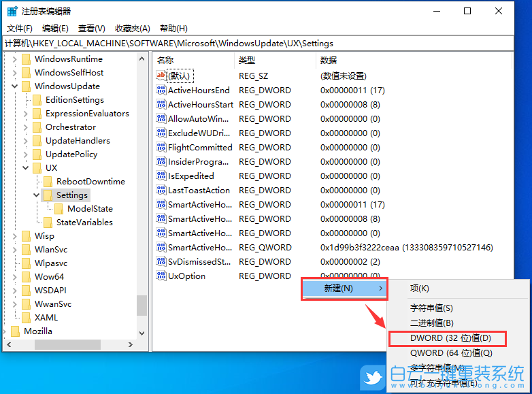Viewport: 532px width, 394px height.
Task: Click the tree horizontal scroll right arrow
Action: pyautogui.click(x=131, y=345)
